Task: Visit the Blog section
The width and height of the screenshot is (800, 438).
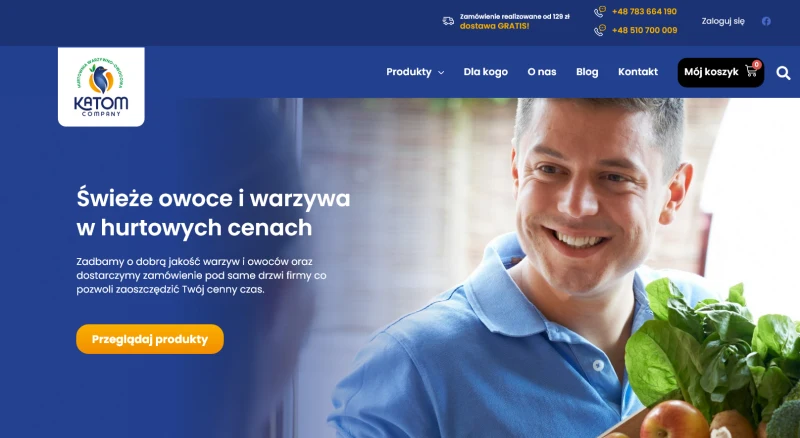Action: (587, 72)
